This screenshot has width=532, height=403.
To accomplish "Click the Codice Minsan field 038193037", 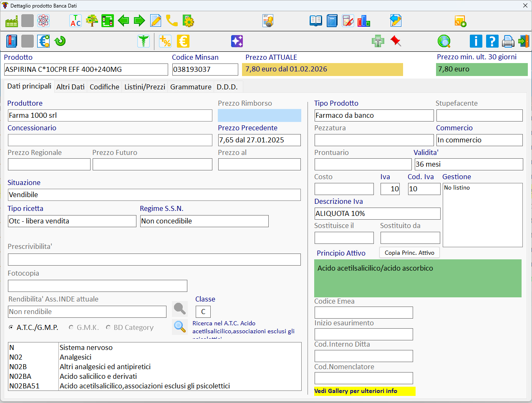I will [x=205, y=69].
